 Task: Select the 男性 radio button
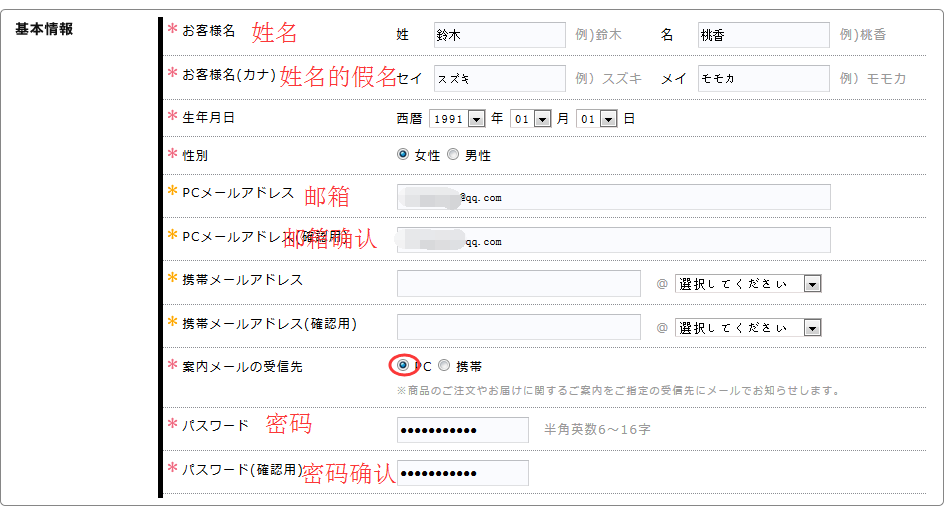coord(453,155)
